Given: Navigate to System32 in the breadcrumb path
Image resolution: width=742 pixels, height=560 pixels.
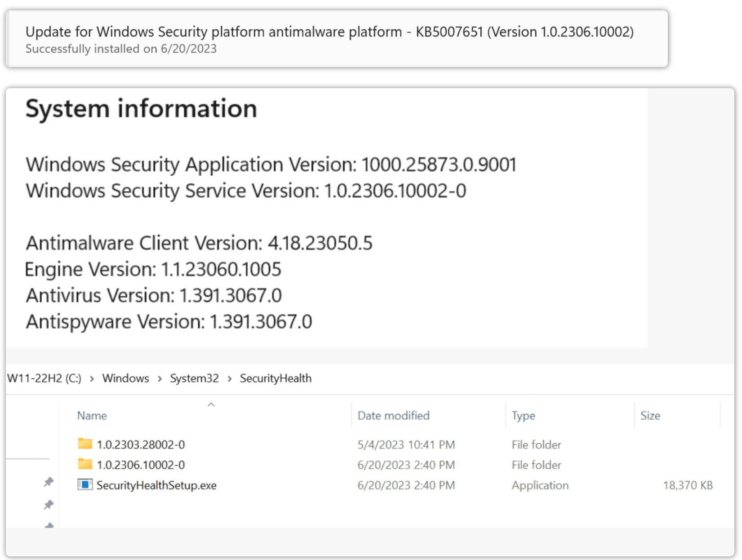Looking at the screenshot, I should 195,378.
